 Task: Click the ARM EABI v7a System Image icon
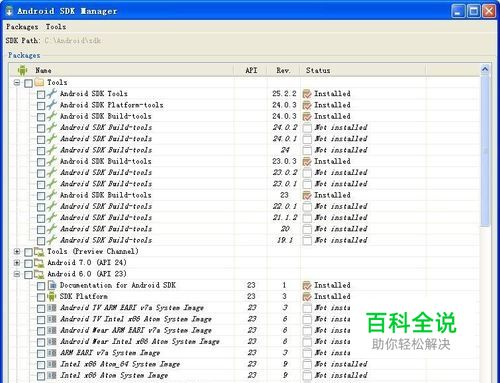[x=52, y=353]
